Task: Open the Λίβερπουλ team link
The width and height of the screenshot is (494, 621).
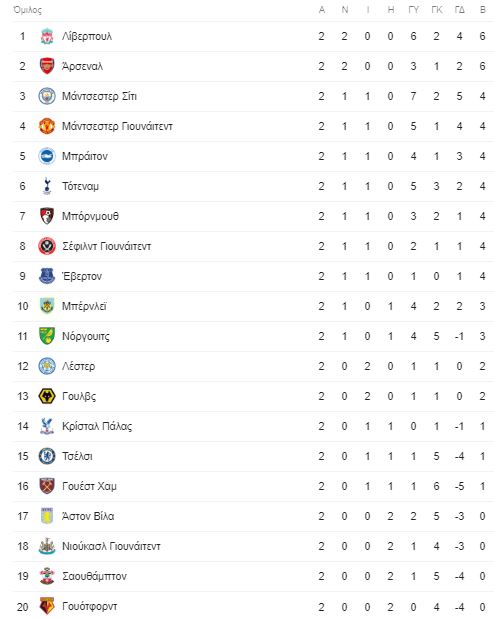Action: click(x=87, y=36)
